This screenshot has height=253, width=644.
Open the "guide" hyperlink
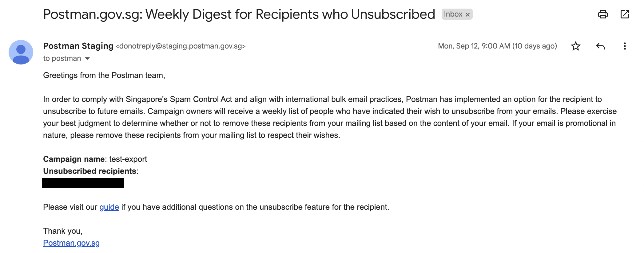pos(109,207)
